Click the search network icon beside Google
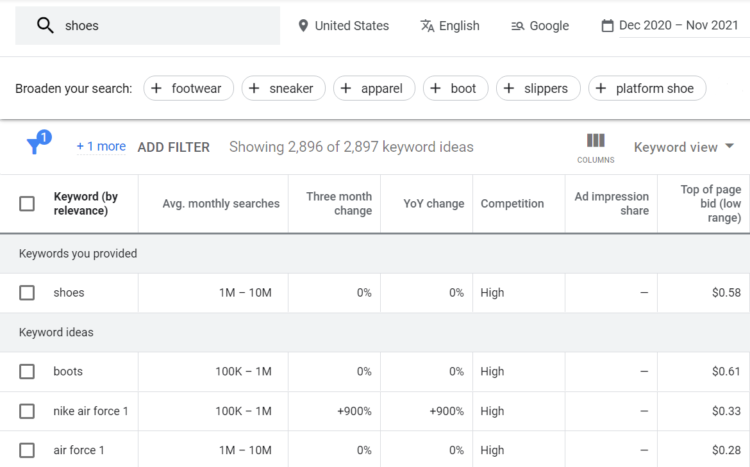The width and height of the screenshot is (750, 467). [517, 26]
